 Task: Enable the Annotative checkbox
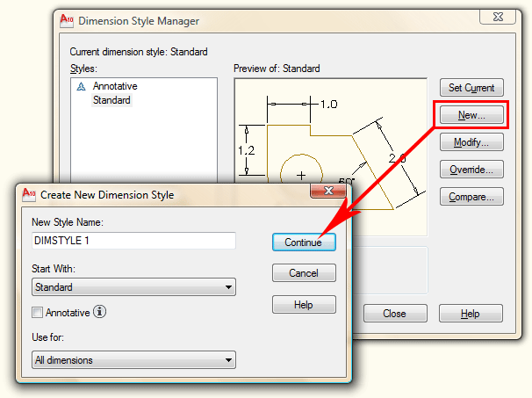click(x=37, y=312)
